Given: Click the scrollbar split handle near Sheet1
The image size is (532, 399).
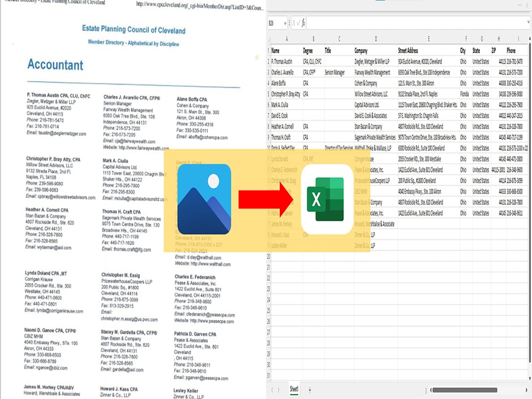Looking at the screenshot, I should click(426, 390).
